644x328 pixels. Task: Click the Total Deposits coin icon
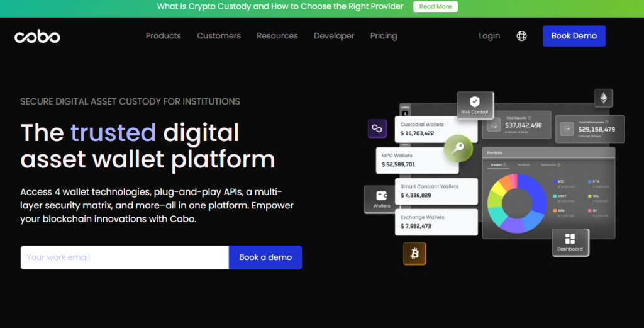tap(494, 125)
